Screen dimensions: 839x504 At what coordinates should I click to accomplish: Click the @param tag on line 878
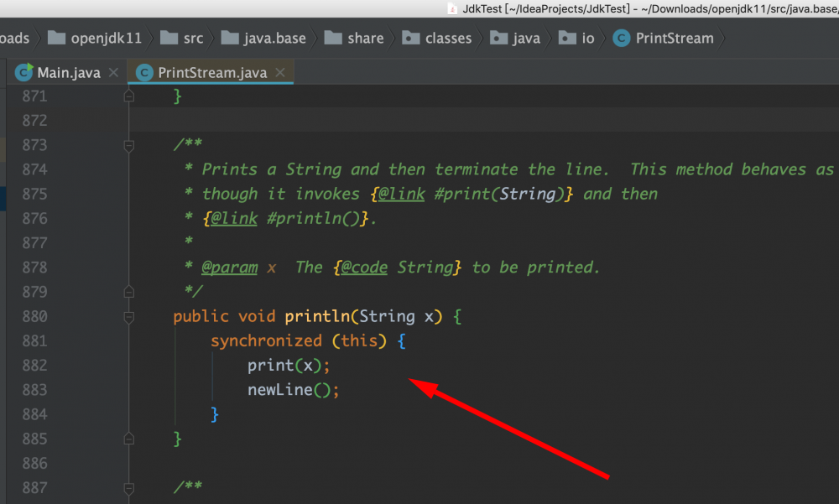(230, 268)
